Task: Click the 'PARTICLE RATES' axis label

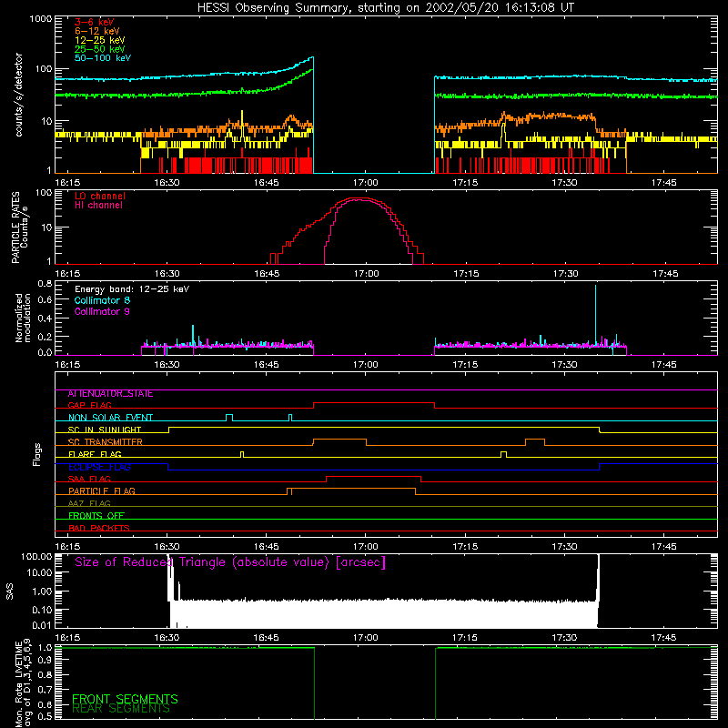Action: (15, 227)
